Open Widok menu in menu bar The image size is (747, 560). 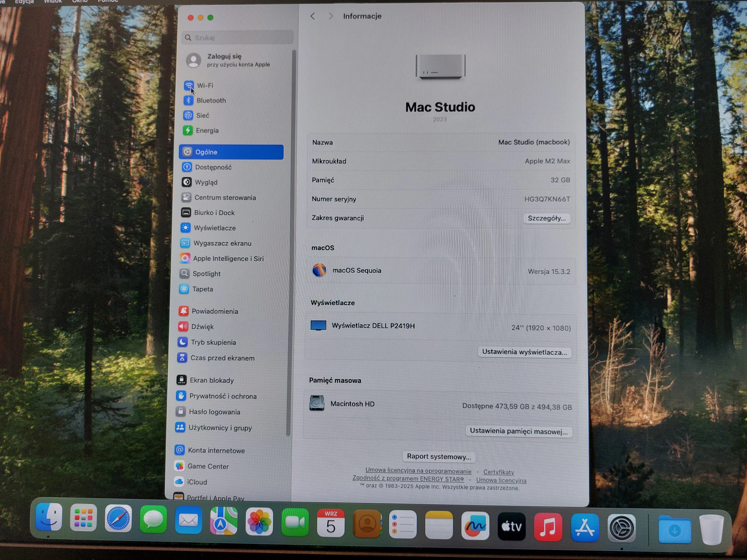coord(53,2)
